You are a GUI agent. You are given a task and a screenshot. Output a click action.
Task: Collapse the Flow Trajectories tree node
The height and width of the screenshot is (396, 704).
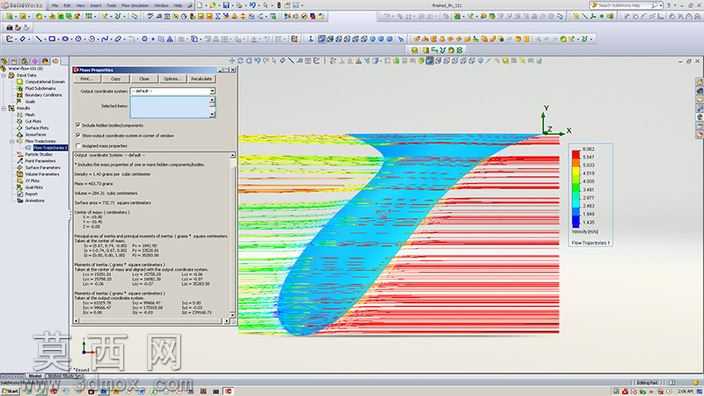[12, 141]
